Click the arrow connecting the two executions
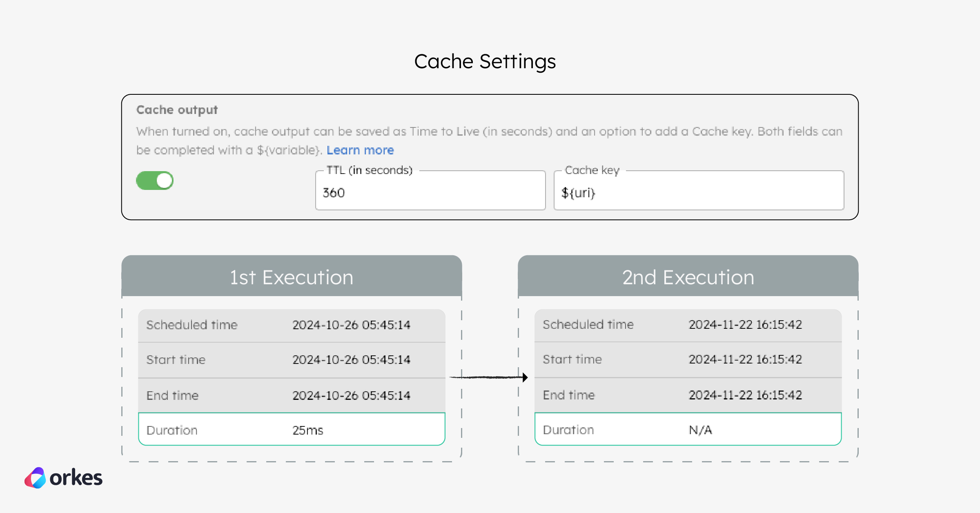This screenshot has width=980, height=513. [x=489, y=377]
